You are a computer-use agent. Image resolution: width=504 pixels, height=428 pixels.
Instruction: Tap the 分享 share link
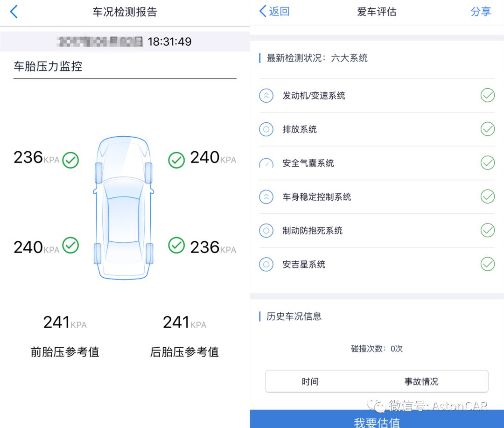tap(481, 12)
